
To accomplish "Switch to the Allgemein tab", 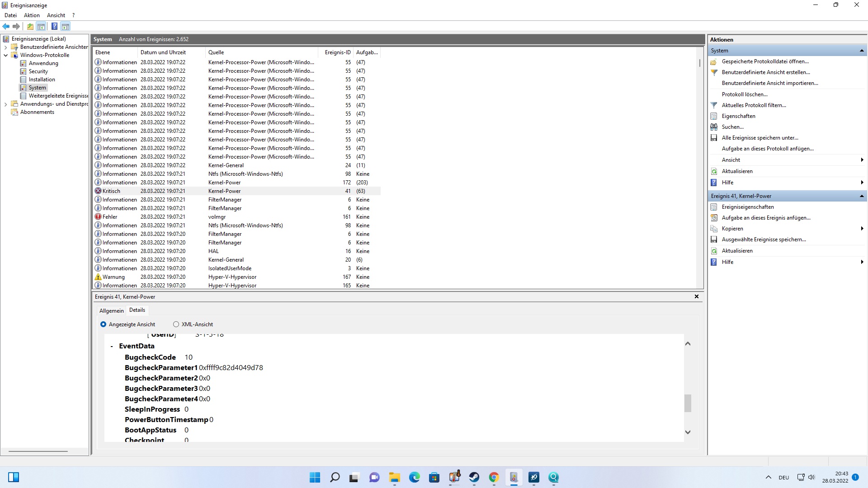I will [111, 311].
